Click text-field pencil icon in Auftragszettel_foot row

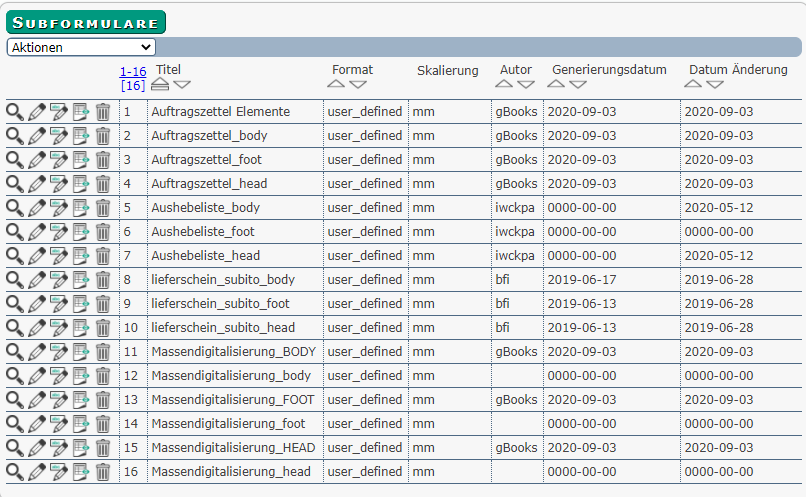click(59, 160)
